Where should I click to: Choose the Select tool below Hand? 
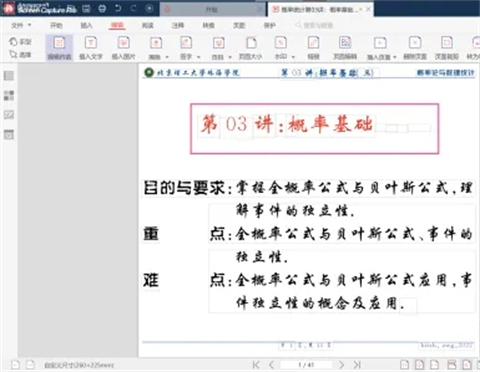tap(20, 54)
